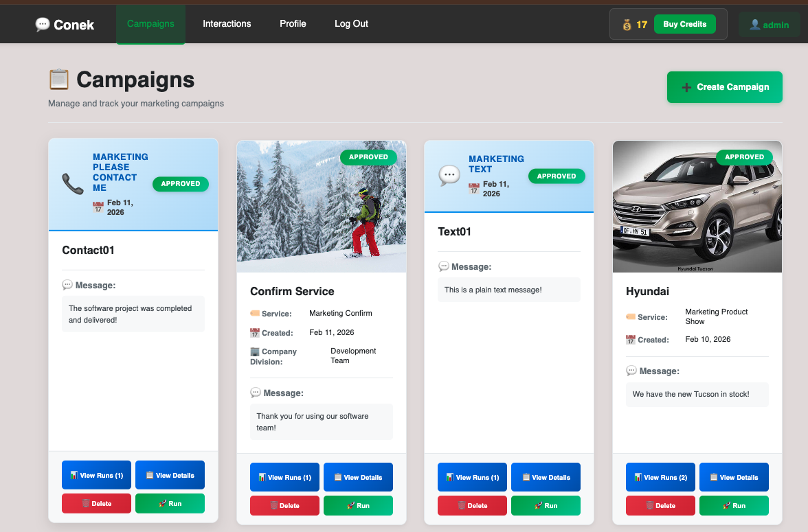Viewport: 808px width, 532px height.
Task: Click the speech bubble icon on MARKETING TEXT card
Action: (x=449, y=175)
